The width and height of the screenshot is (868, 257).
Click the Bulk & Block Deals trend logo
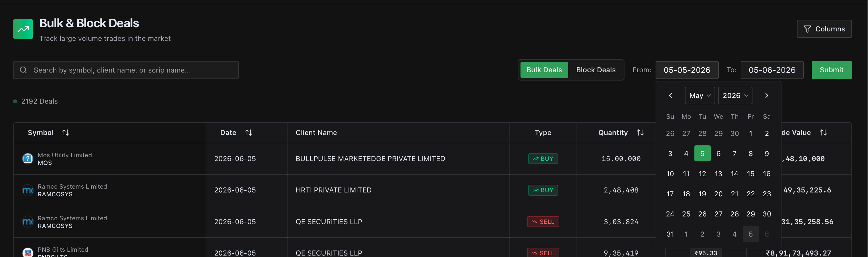click(x=23, y=29)
